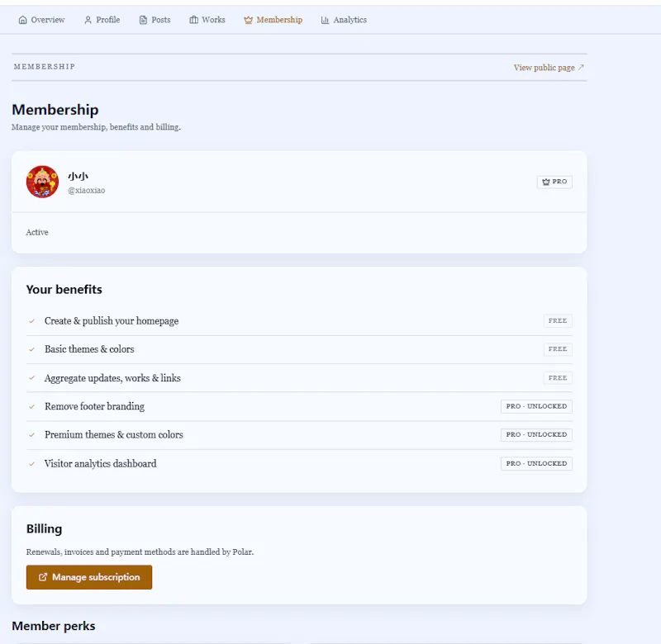Screen dimensions: 661x644
Task: Click checkmark beside Visitor analytics dashboard
Action: pyautogui.click(x=31, y=464)
